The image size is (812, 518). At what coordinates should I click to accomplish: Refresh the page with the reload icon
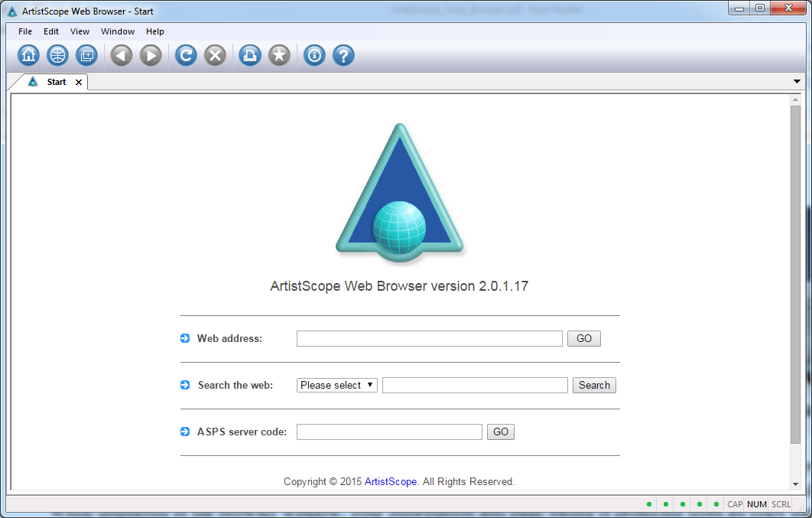[x=185, y=55]
